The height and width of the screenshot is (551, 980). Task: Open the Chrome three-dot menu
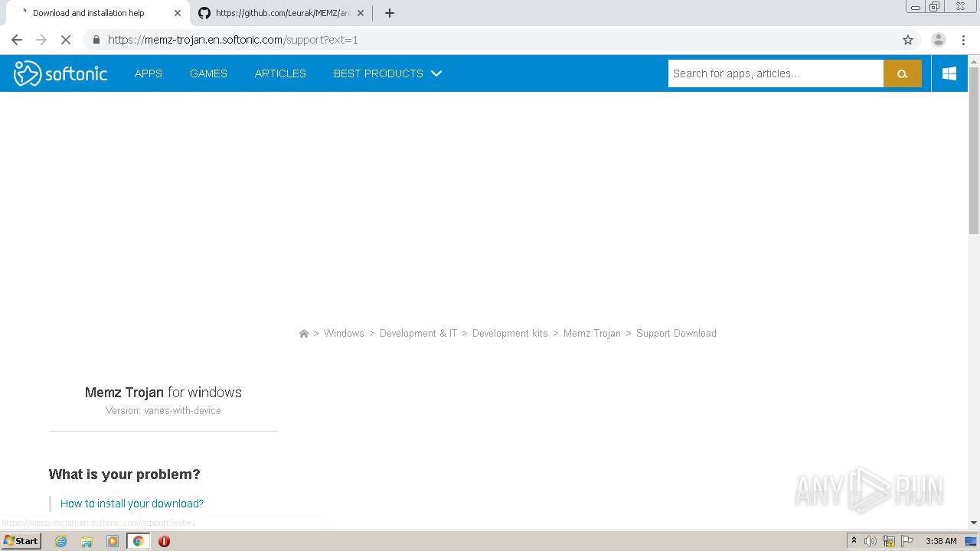pos(963,40)
